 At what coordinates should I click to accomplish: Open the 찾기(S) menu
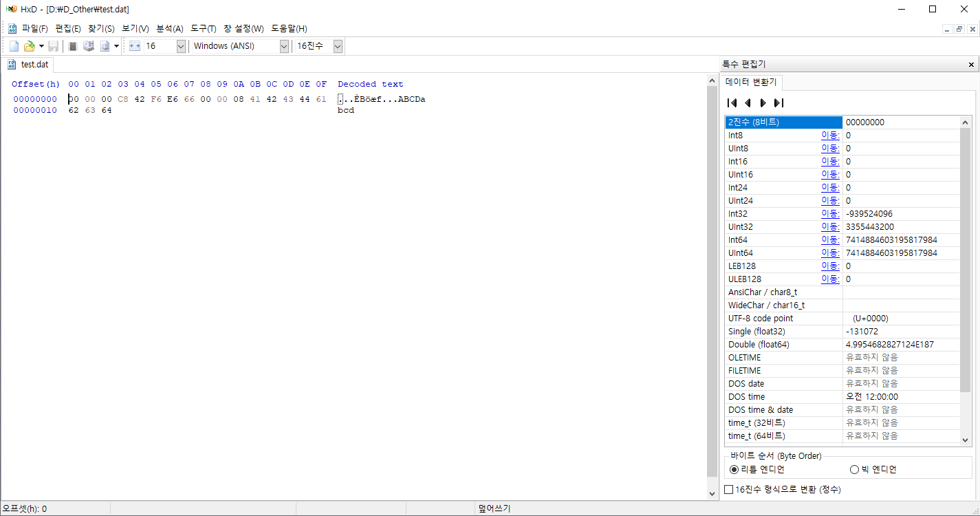coord(101,29)
